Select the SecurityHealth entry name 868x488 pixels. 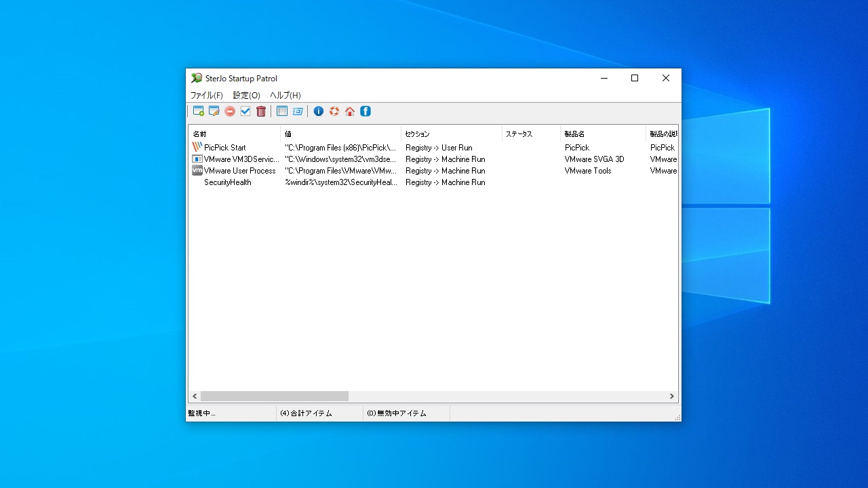pos(228,182)
